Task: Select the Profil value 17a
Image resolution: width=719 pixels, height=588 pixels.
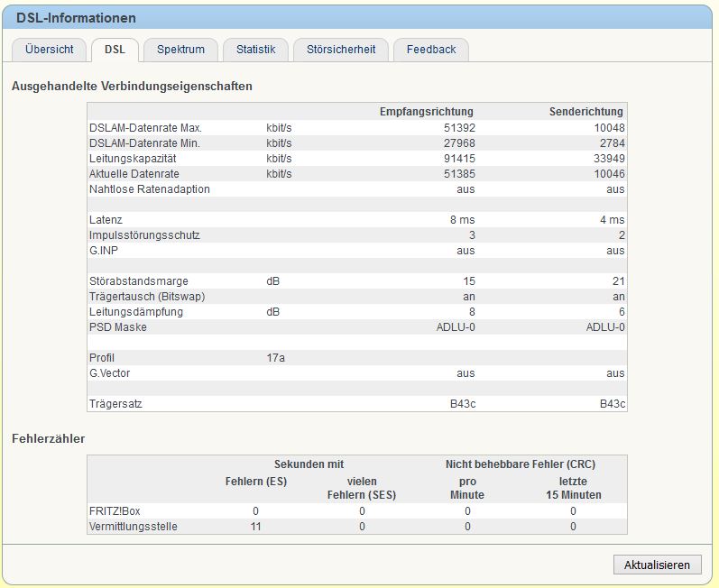Action: (x=275, y=358)
